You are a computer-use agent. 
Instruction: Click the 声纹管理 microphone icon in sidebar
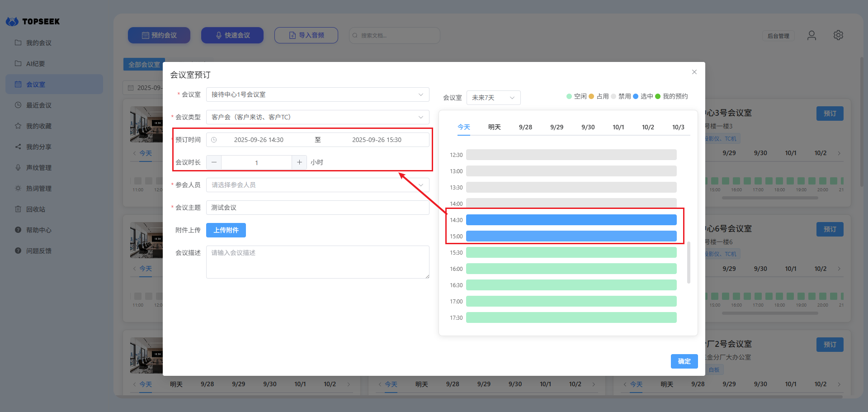coord(18,168)
